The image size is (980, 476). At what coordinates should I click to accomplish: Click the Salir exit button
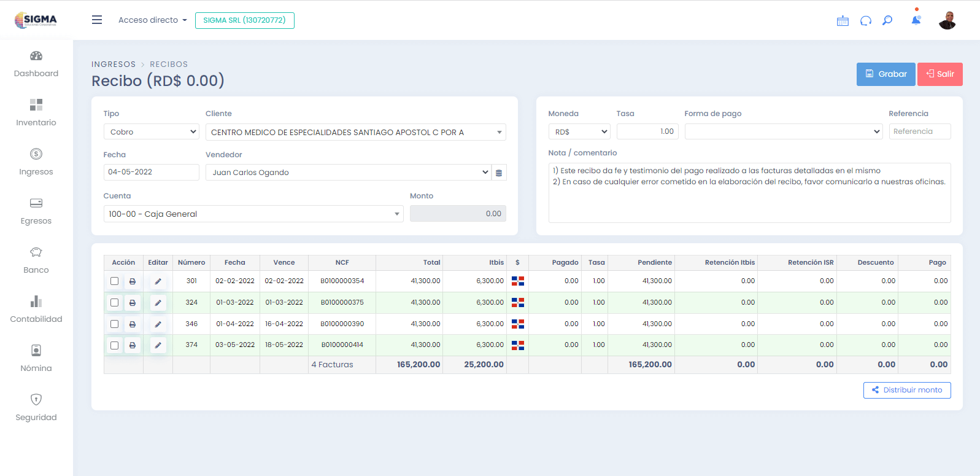(x=940, y=74)
